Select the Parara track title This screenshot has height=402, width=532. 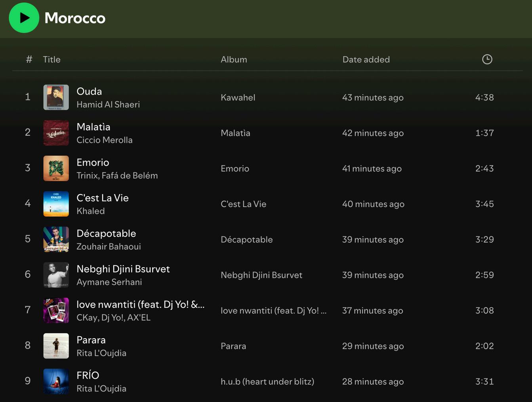coord(91,340)
